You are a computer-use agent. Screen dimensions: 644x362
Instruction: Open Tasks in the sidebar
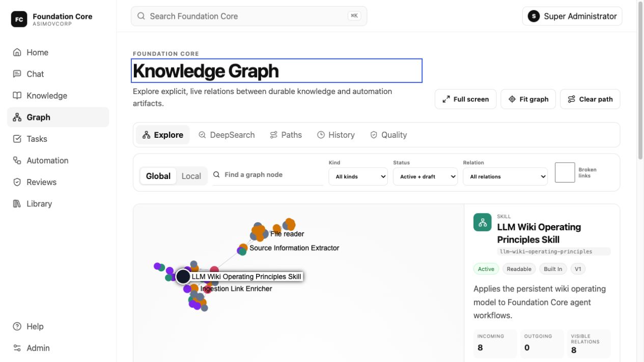coord(58,139)
